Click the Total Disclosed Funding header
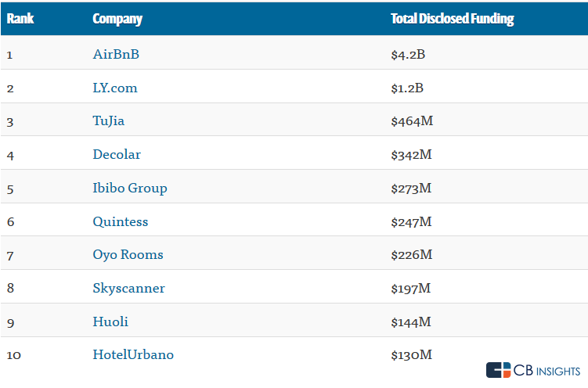588x388 pixels. (452, 19)
